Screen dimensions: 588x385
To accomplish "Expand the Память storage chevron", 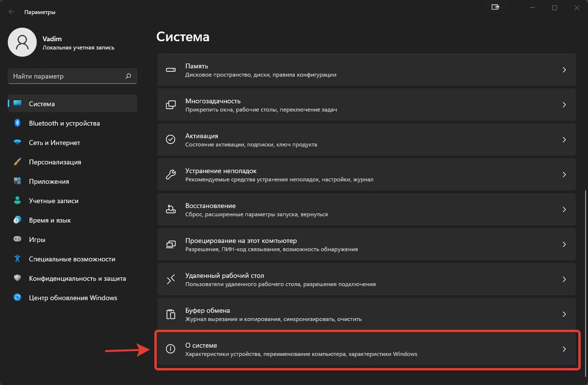I will click(564, 70).
